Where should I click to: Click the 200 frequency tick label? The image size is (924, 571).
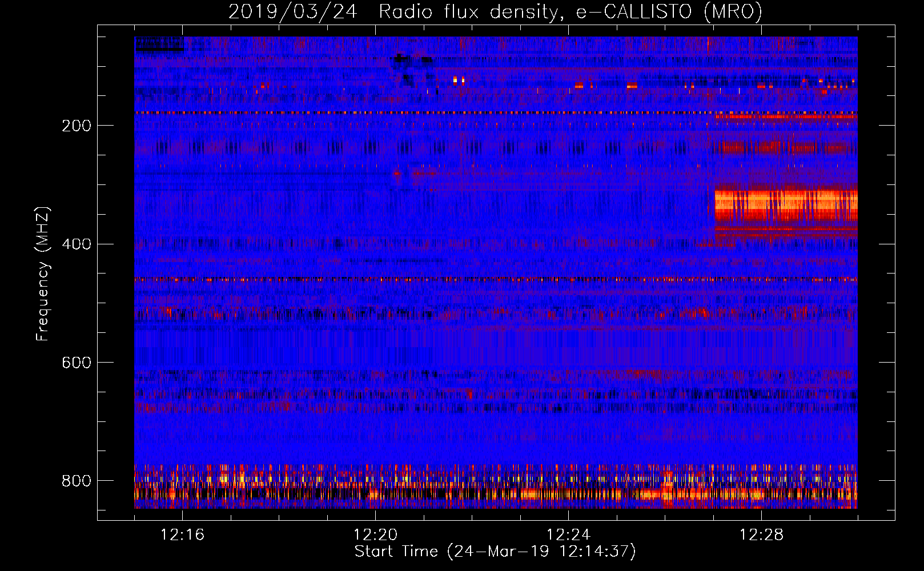pos(77,126)
